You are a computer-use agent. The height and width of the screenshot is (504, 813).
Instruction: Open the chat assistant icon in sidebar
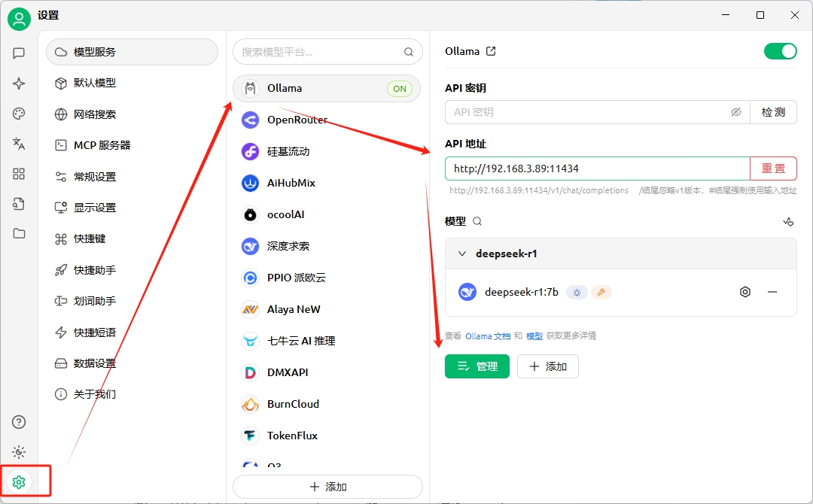pyautogui.click(x=20, y=53)
